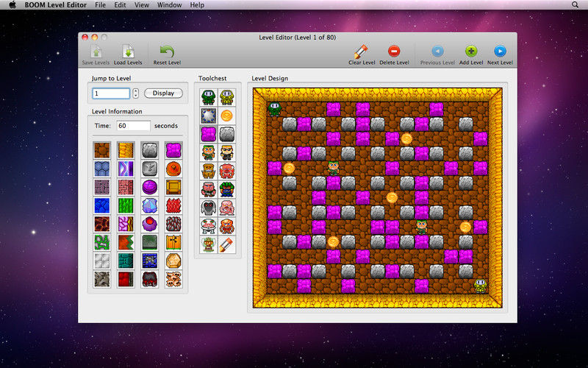Click the green Add Level button
The image size is (588, 368).
click(x=471, y=55)
